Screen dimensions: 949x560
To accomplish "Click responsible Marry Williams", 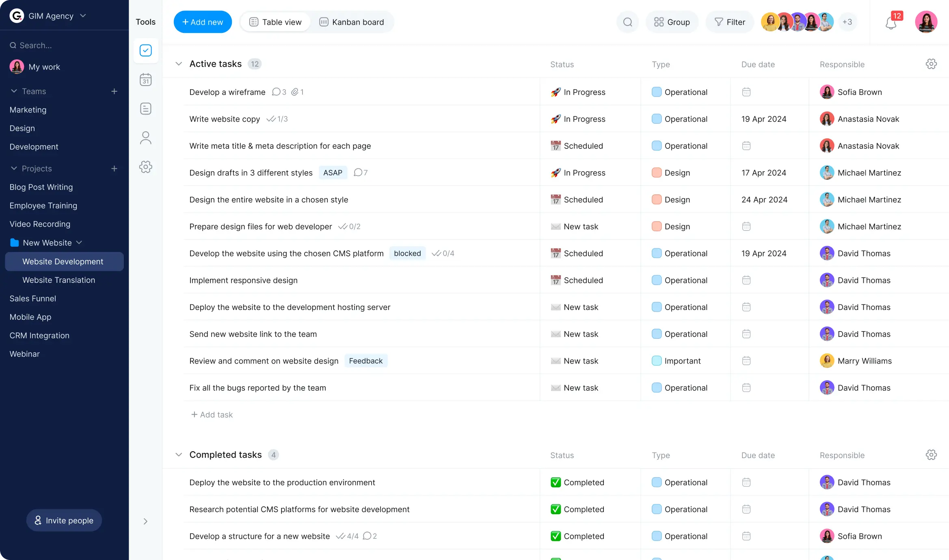I will click(x=856, y=361).
